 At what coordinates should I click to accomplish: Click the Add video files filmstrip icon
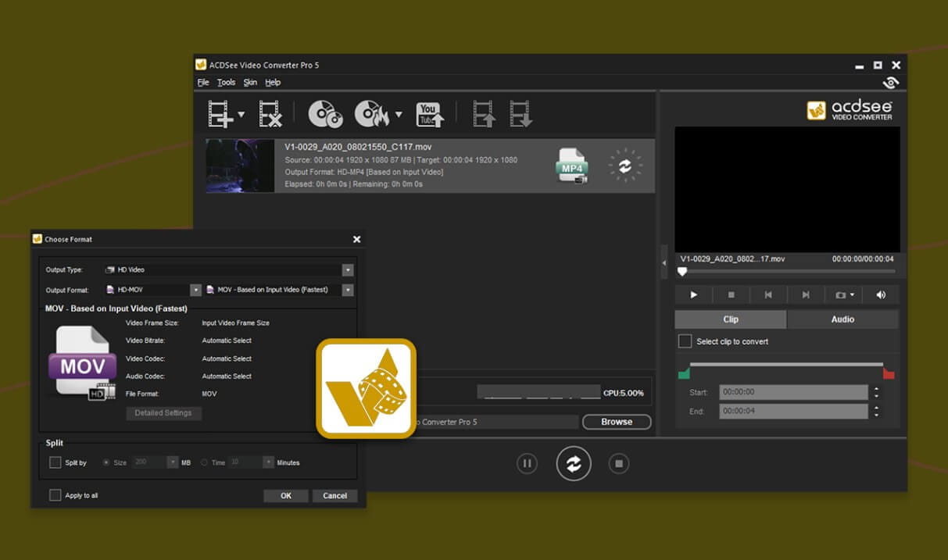pos(220,114)
